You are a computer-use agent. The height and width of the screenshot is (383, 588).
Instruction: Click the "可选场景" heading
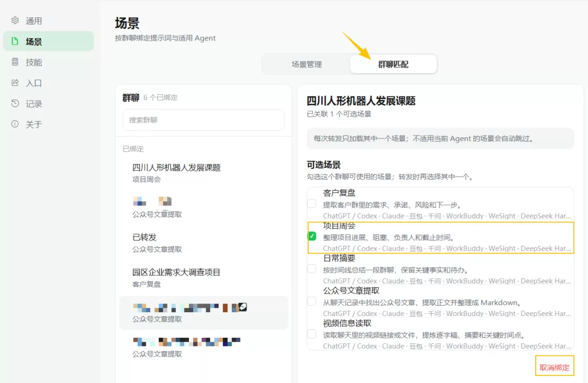coord(323,165)
